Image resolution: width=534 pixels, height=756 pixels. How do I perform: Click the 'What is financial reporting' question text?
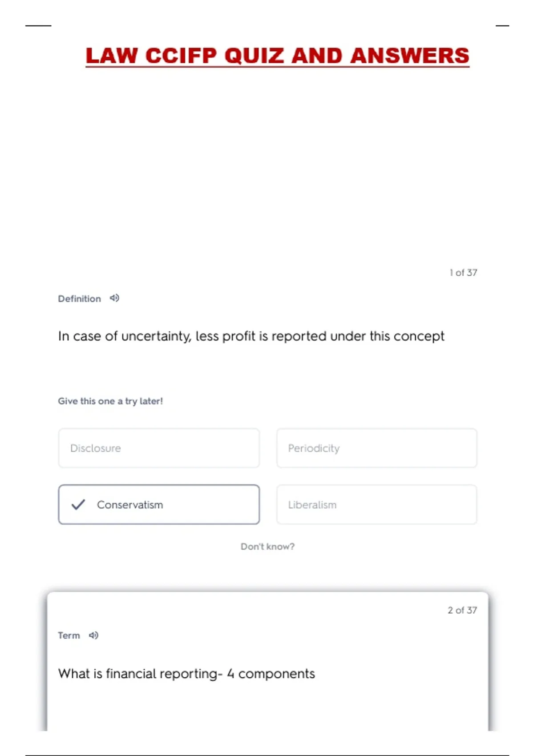coord(186,673)
